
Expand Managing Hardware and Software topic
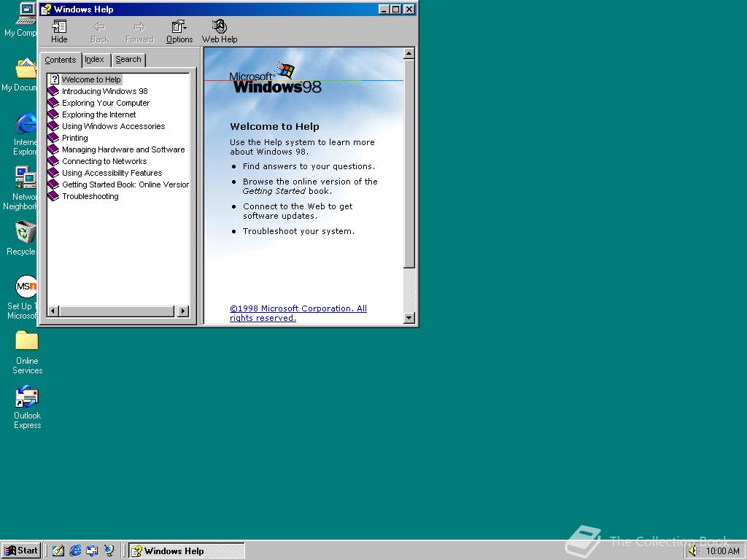point(123,149)
